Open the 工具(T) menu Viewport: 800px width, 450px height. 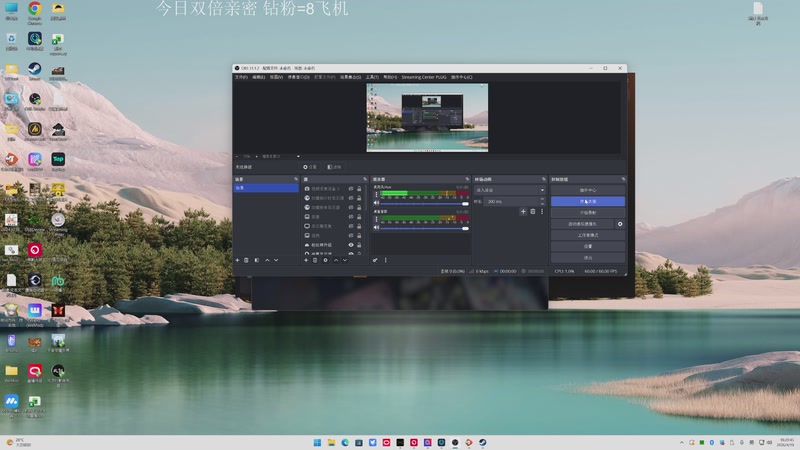point(372,77)
